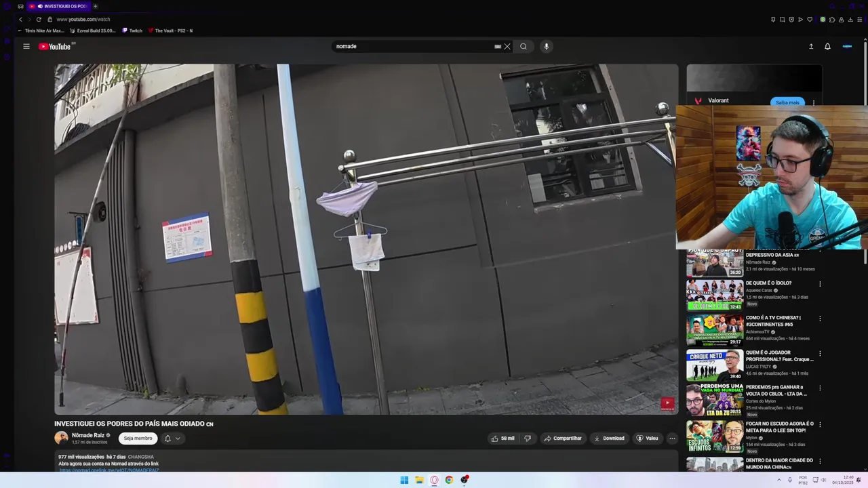This screenshot has width=868, height=488.
Task: Click the Compartilhar share button
Action: pos(563,439)
